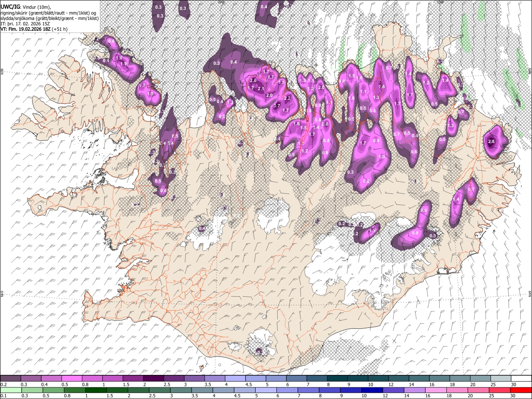This screenshot has height=399, width=532.
Task: Pick the darkest purple snow swatch between 2 and 2.5
Action: pyautogui.click(x=153, y=379)
